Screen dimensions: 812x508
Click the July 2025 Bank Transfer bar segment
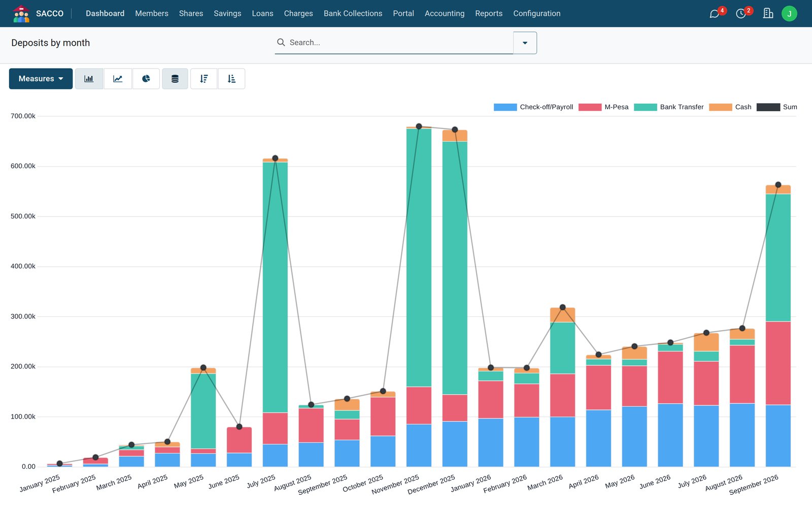point(275,288)
